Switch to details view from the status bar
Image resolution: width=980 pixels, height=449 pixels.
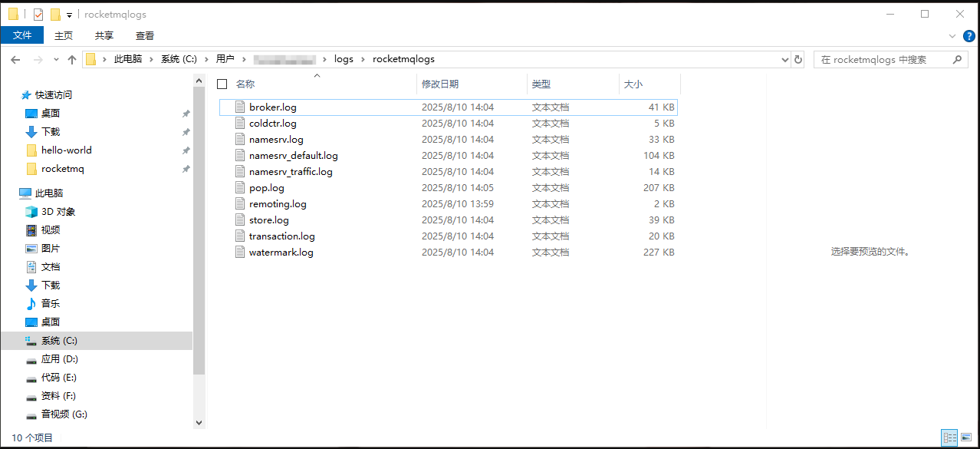(949, 437)
